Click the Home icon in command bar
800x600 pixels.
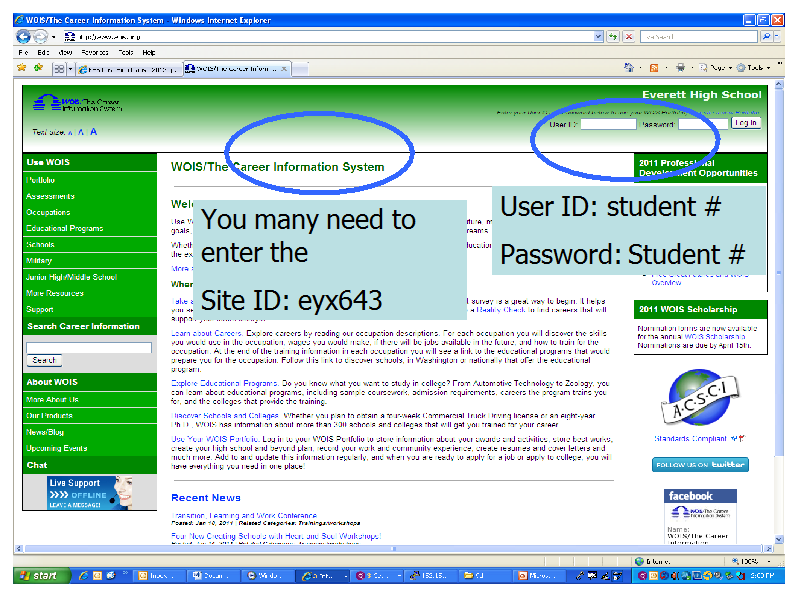pyautogui.click(x=629, y=67)
